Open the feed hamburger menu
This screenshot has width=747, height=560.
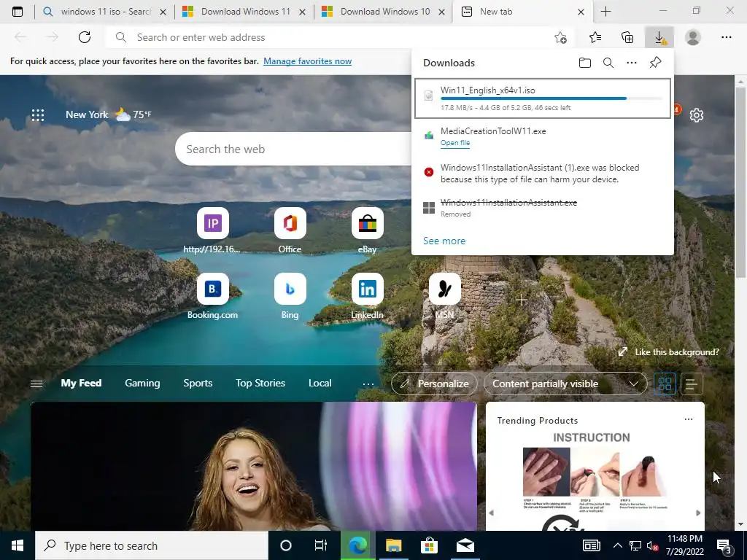(36, 384)
